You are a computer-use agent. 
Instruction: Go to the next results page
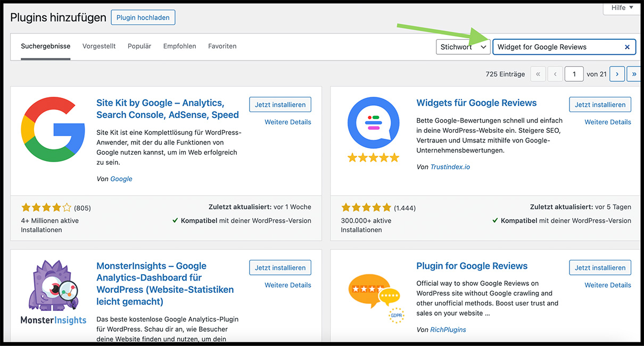617,74
